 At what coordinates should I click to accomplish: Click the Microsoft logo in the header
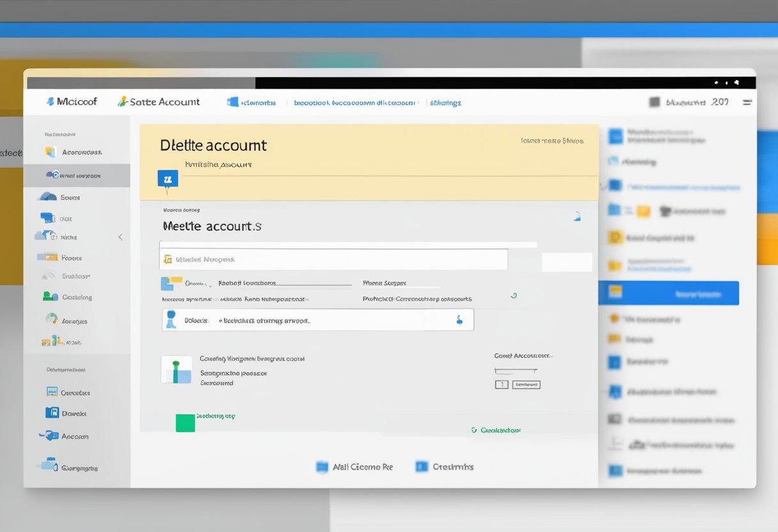(x=51, y=102)
